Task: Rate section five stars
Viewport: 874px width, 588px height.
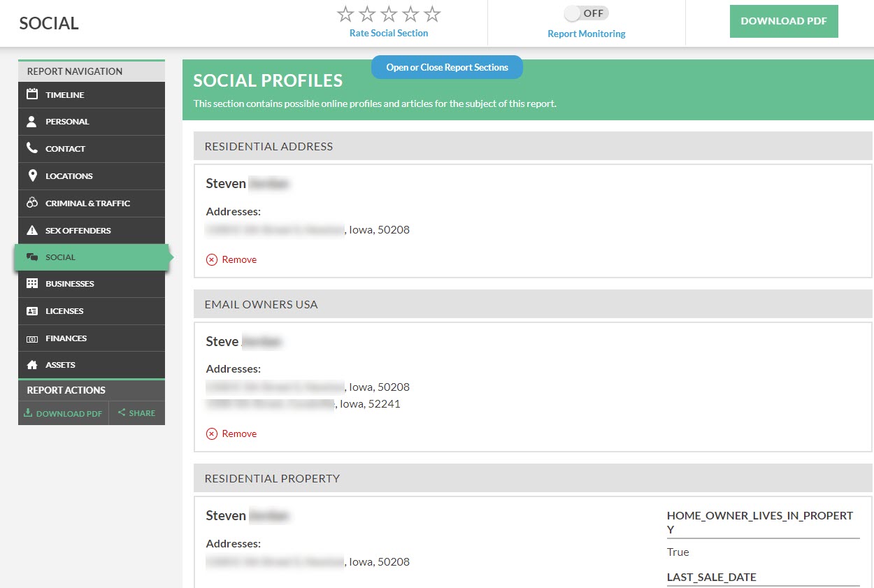Action: 433,14
